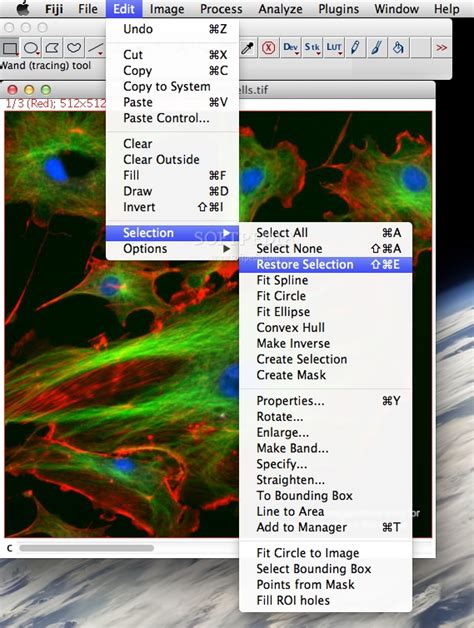The image size is (474, 628).
Task: Choose Make Inverse
Action: pos(326,344)
